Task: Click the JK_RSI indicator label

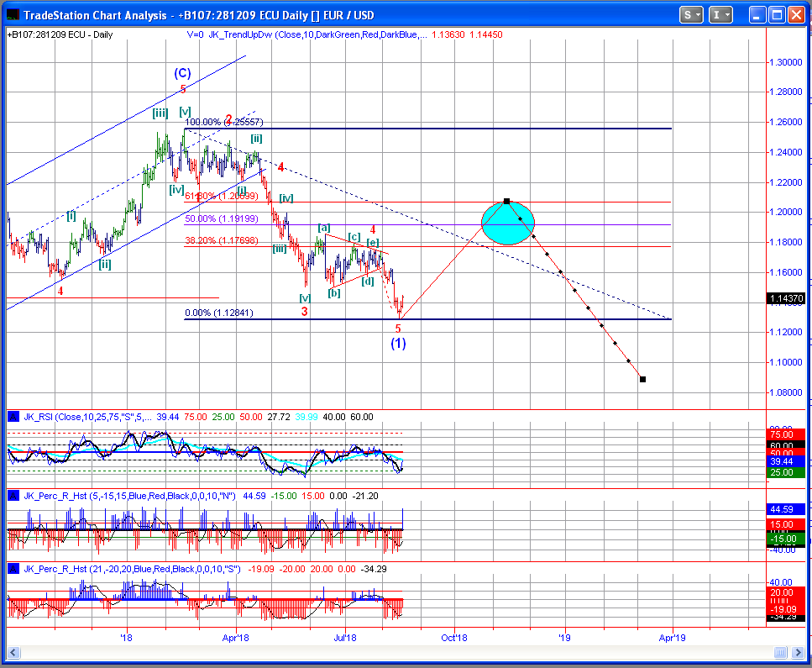Action: pos(88,417)
